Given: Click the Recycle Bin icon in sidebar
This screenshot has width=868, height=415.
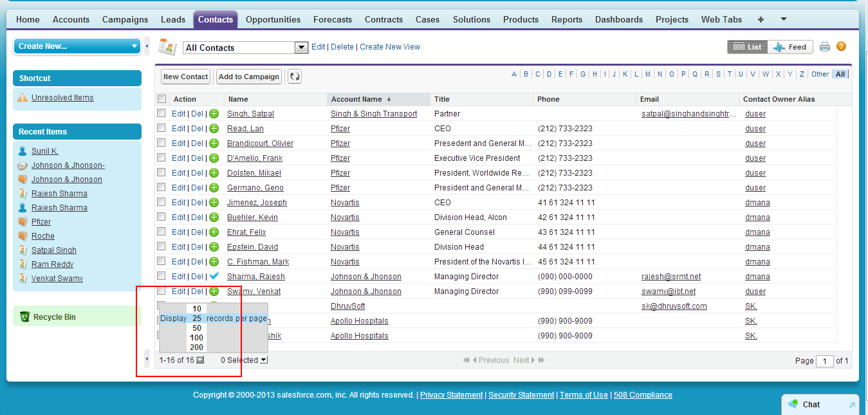Looking at the screenshot, I should pyautogui.click(x=24, y=317).
